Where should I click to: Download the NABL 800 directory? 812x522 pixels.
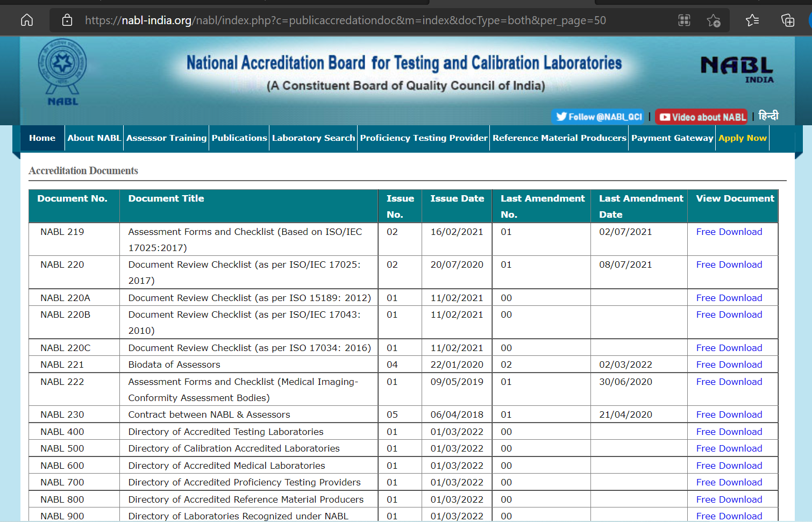[729, 499]
